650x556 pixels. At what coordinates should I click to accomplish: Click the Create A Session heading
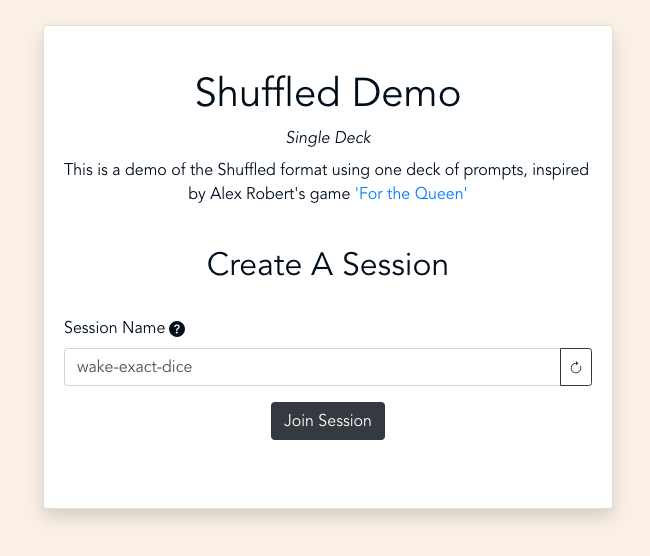(328, 265)
